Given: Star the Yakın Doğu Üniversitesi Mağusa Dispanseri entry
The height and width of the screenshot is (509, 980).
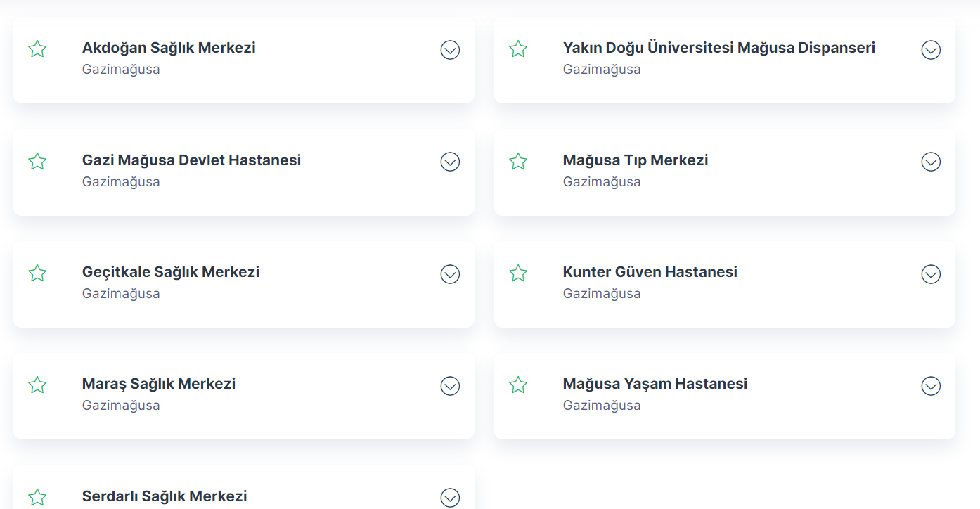Looking at the screenshot, I should pyautogui.click(x=518, y=49).
